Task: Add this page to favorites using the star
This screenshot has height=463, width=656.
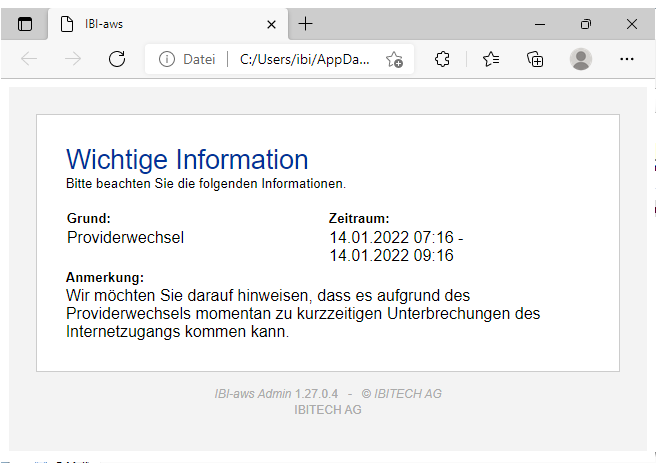Action: [394, 59]
